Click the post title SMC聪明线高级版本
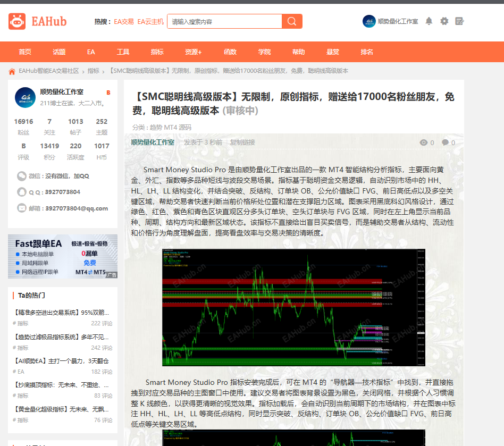This screenshot has width=504, height=446. 293,104
